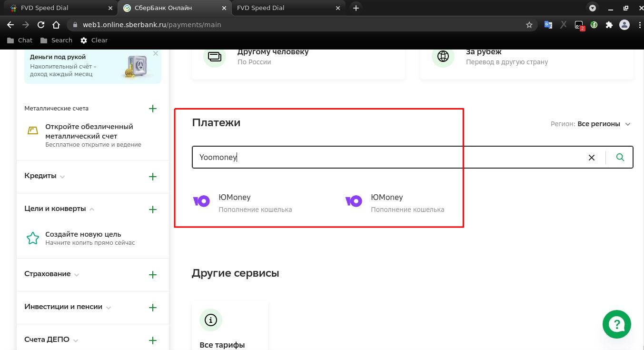The image size is (644, 350).
Task: Click the star icon near Создать новую цель
Action: (33, 238)
